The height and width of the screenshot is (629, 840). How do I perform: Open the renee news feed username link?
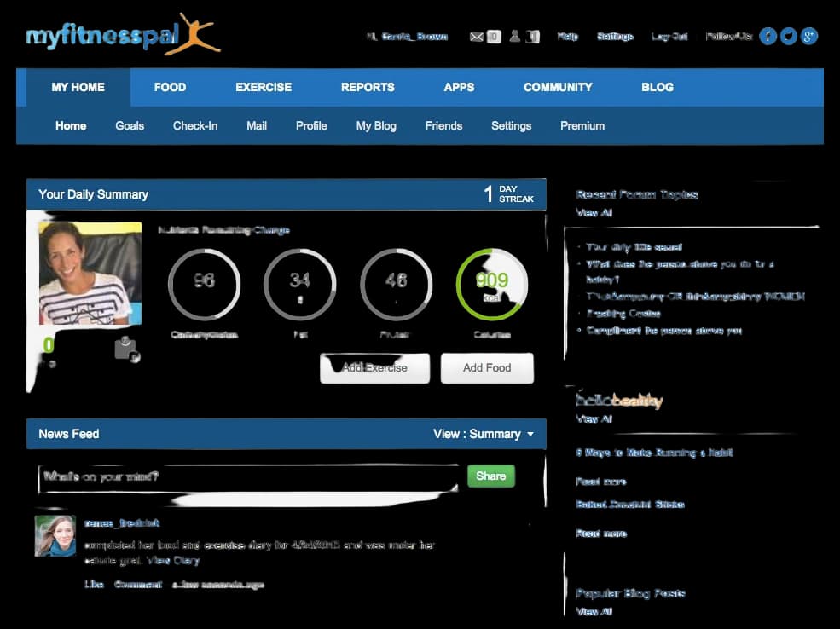(x=122, y=523)
